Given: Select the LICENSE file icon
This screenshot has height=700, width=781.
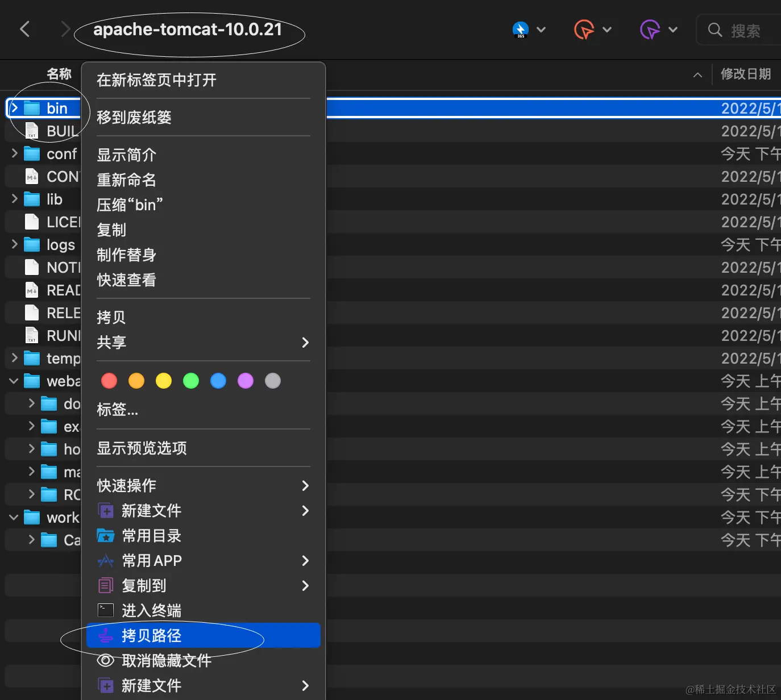Looking at the screenshot, I should click(x=32, y=222).
